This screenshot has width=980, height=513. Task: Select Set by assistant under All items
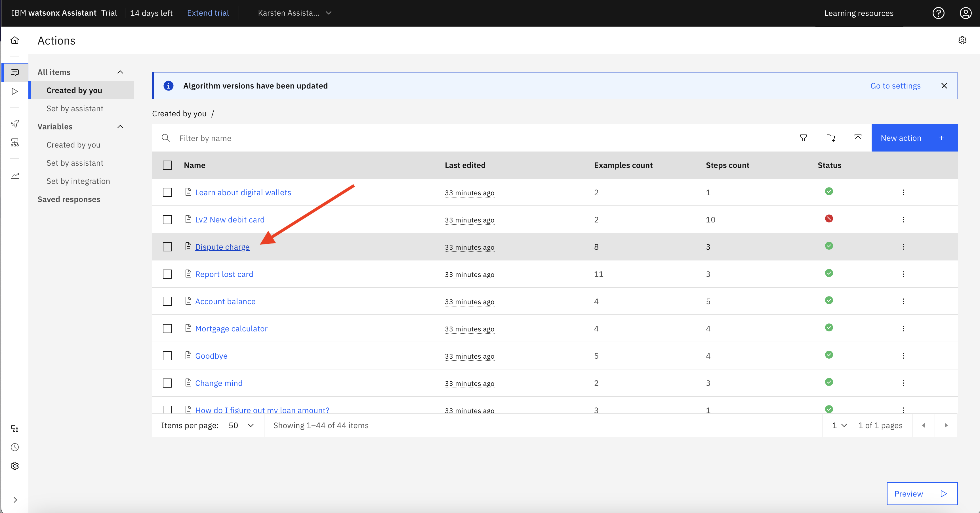75,108
